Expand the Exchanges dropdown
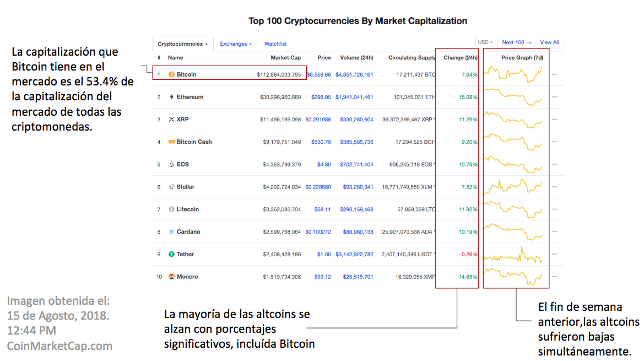 click(x=236, y=44)
